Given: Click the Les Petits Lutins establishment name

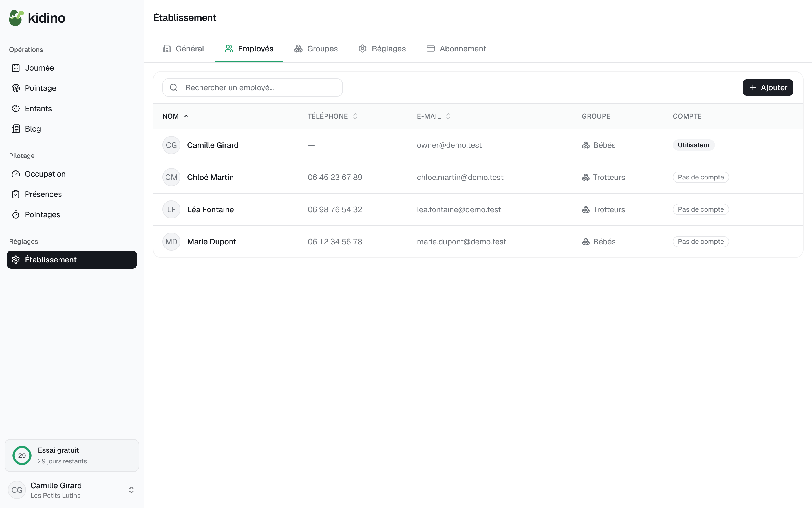Looking at the screenshot, I should coord(55,496).
